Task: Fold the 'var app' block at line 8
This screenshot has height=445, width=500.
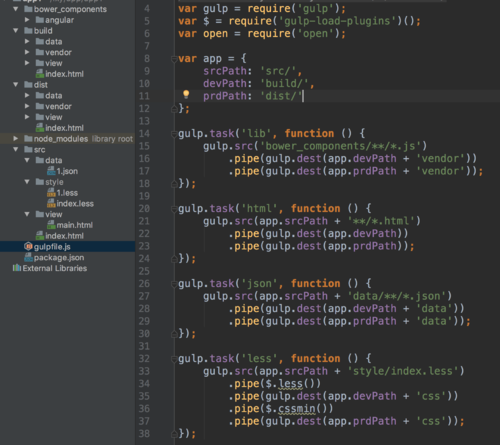Action: click(x=174, y=59)
